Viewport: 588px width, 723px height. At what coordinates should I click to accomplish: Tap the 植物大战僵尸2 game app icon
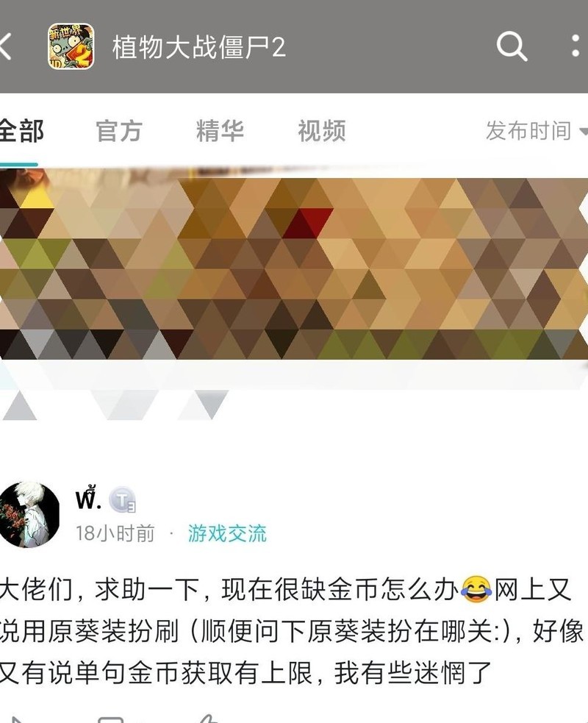point(71,46)
